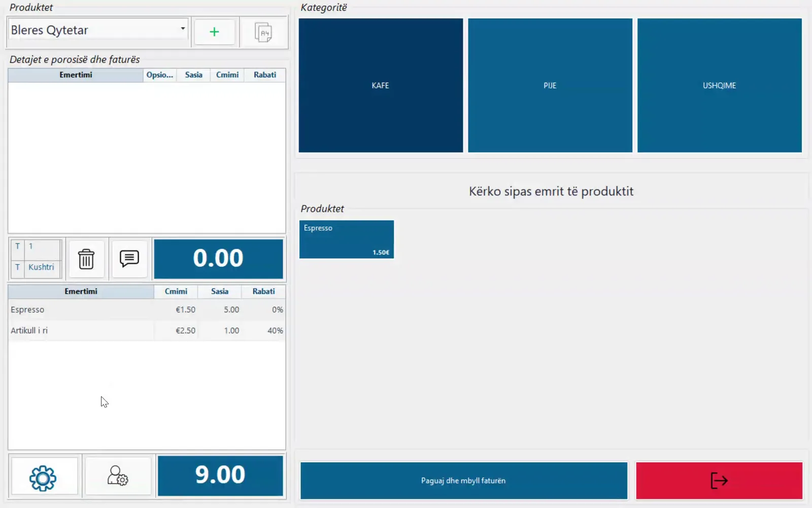Select the Espresso row in invoice table
This screenshot has height=508, width=812.
coord(147,309)
